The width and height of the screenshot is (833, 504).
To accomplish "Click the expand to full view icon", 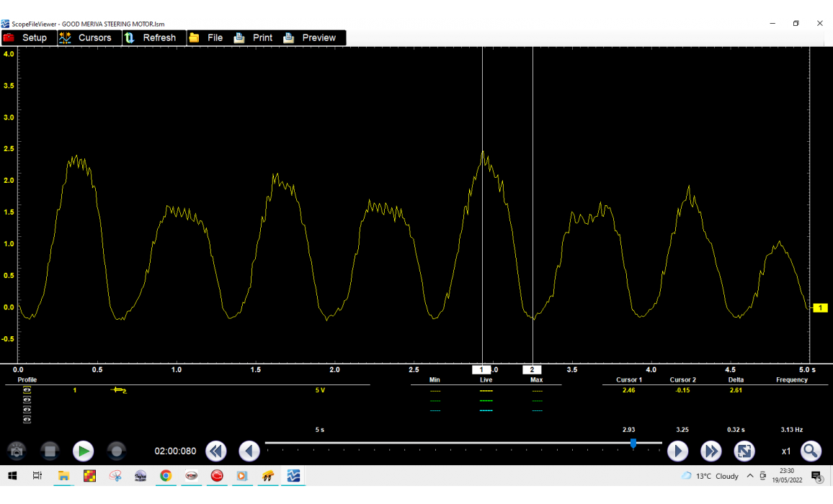I will pos(744,451).
